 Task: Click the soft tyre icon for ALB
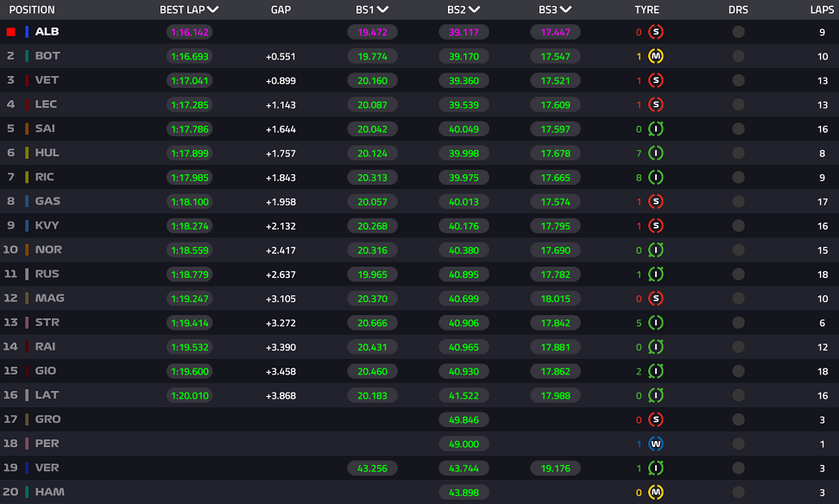click(x=655, y=32)
